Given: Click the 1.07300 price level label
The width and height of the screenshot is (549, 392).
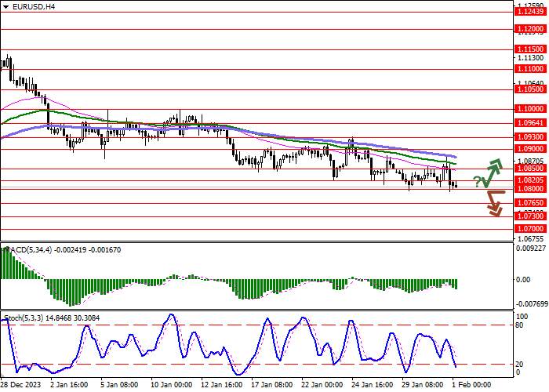Looking at the screenshot, I should [x=531, y=216].
